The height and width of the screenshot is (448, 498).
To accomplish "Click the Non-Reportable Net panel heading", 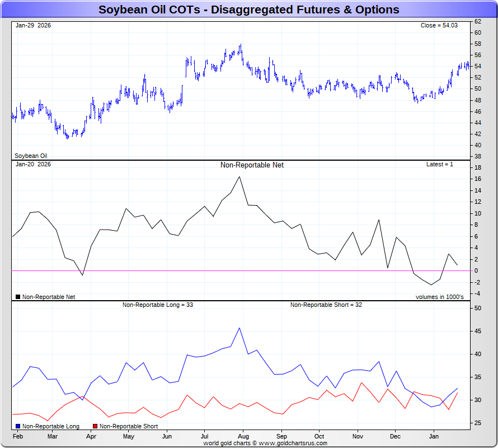I will [x=252, y=165].
